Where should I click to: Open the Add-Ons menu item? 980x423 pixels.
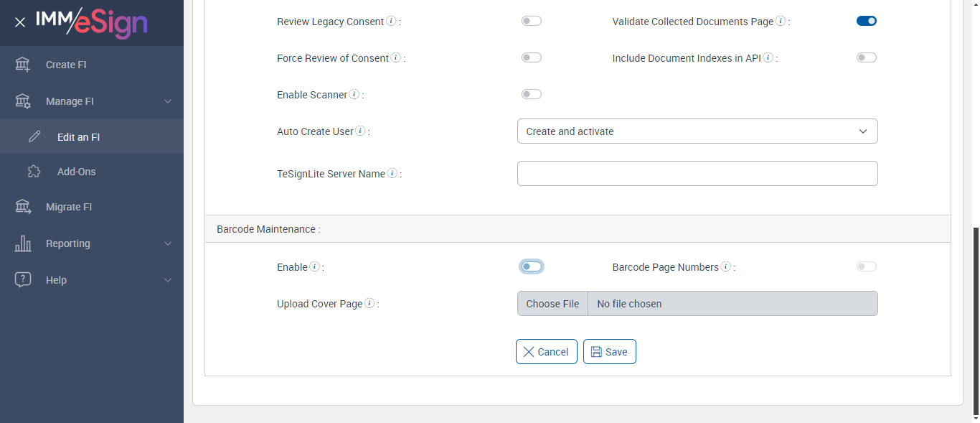click(x=76, y=172)
